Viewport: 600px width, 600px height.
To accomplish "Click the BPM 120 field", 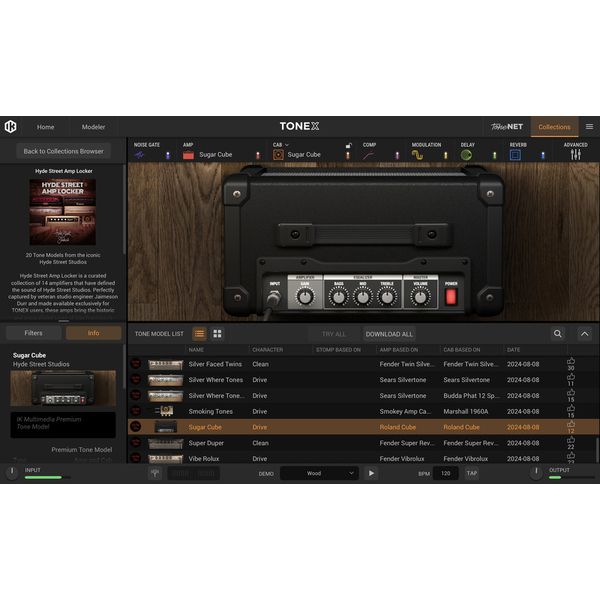I will 445,473.
